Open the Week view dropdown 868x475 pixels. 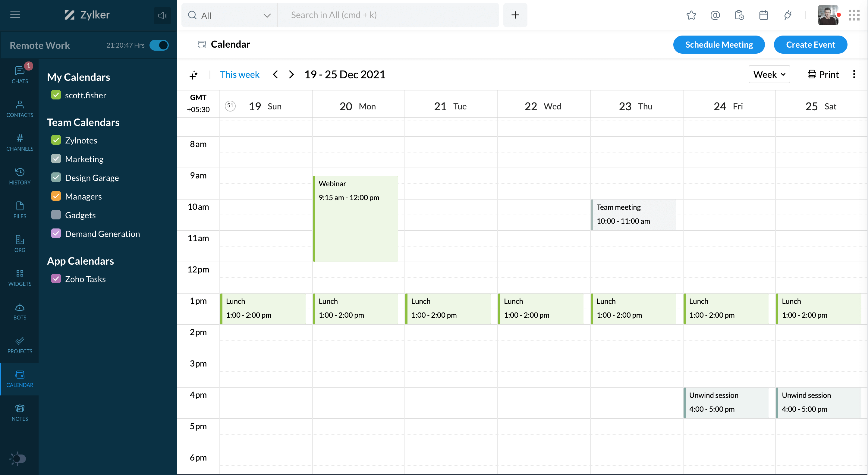[x=769, y=74]
